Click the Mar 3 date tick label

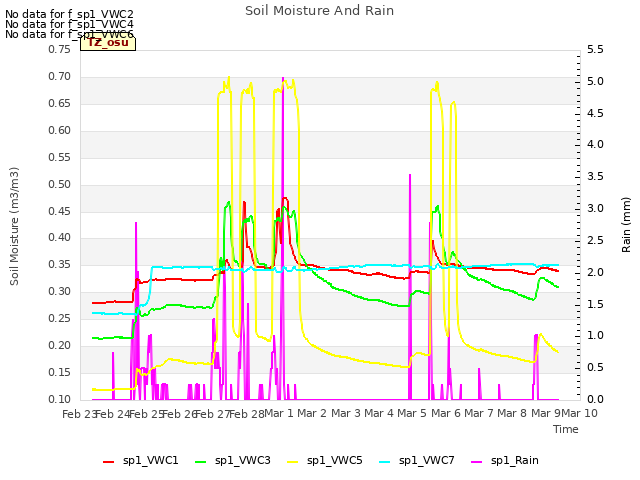point(345,413)
